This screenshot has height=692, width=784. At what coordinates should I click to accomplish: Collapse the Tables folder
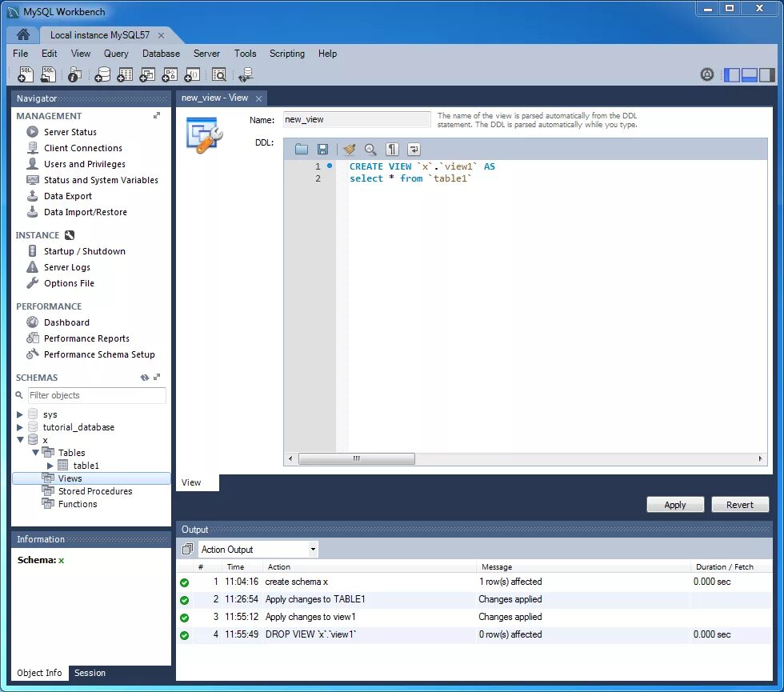point(35,453)
